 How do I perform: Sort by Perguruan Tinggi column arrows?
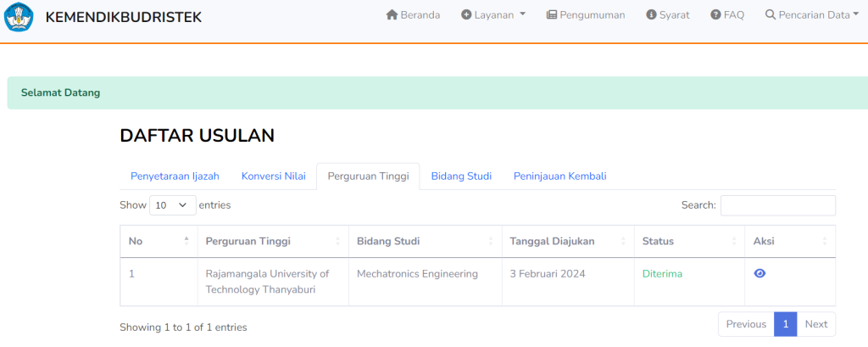click(x=337, y=241)
